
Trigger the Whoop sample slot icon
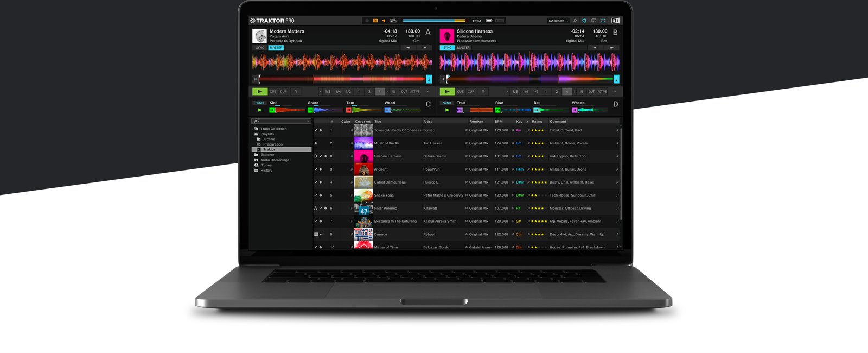pos(575,110)
